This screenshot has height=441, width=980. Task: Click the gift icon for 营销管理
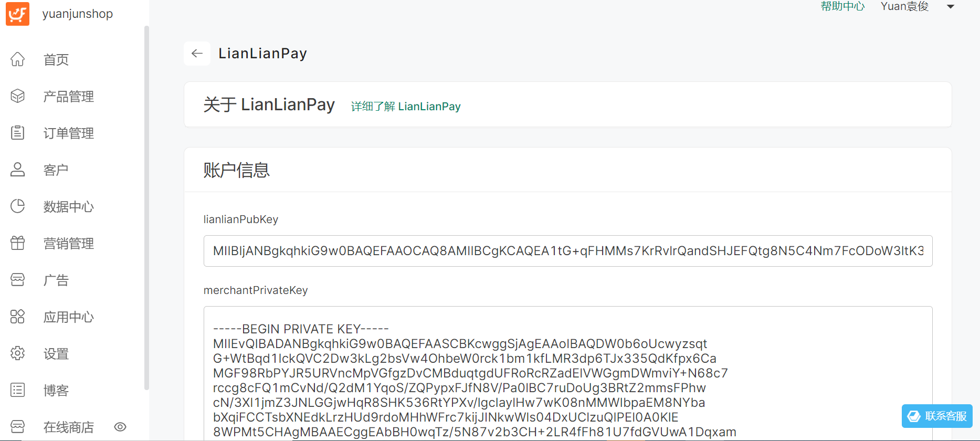(18, 243)
